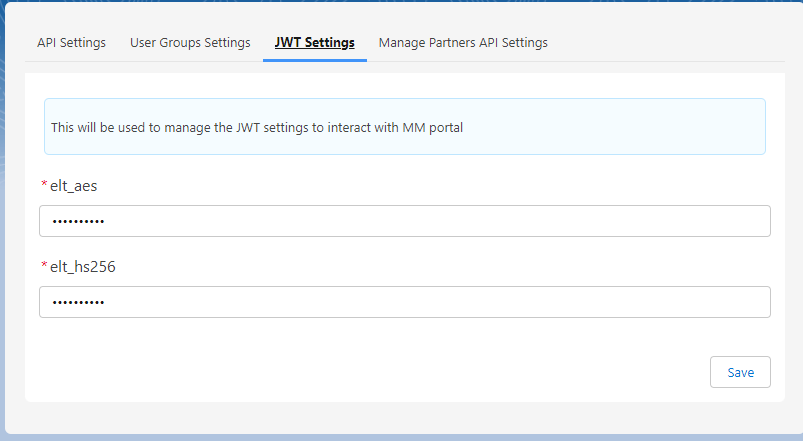Image resolution: width=803 pixels, height=441 pixels.
Task: Focus the elt_hs256 password field
Action: click(405, 302)
